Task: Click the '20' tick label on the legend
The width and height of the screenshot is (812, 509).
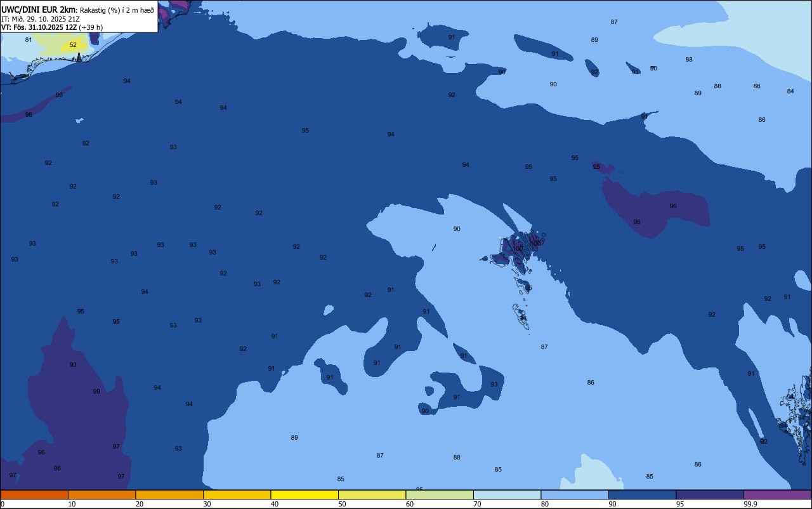Action: [x=139, y=504]
